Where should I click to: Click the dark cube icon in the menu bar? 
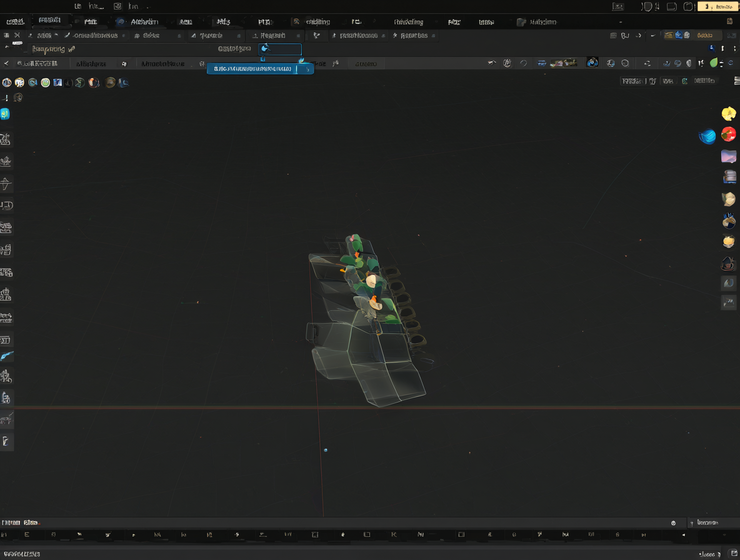521,22
